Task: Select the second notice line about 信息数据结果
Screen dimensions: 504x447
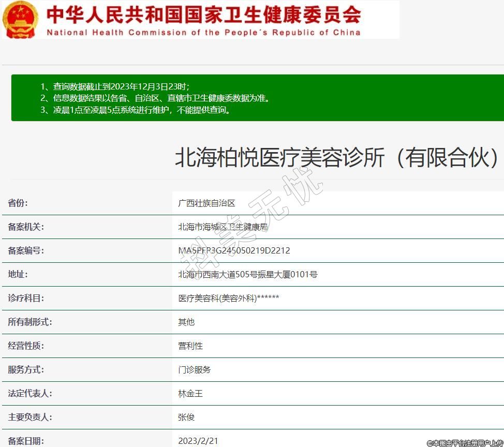Action: 155,98
